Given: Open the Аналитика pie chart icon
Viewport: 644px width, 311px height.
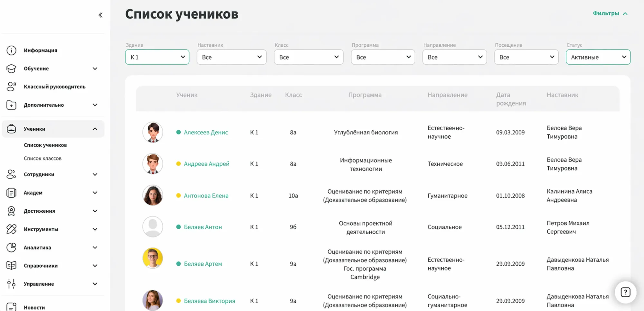Looking at the screenshot, I should (x=12, y=247).
